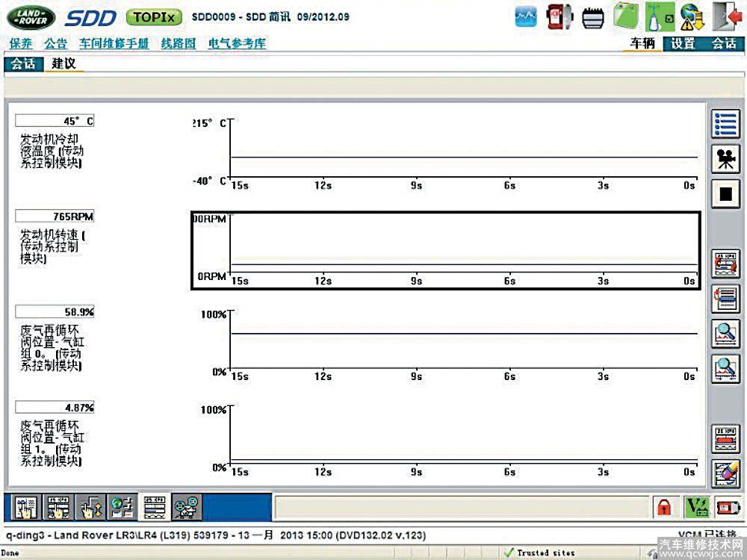Screen dimensions: 747x560
Task: Click the exit door icon
Action: click(x=725, y=16)
